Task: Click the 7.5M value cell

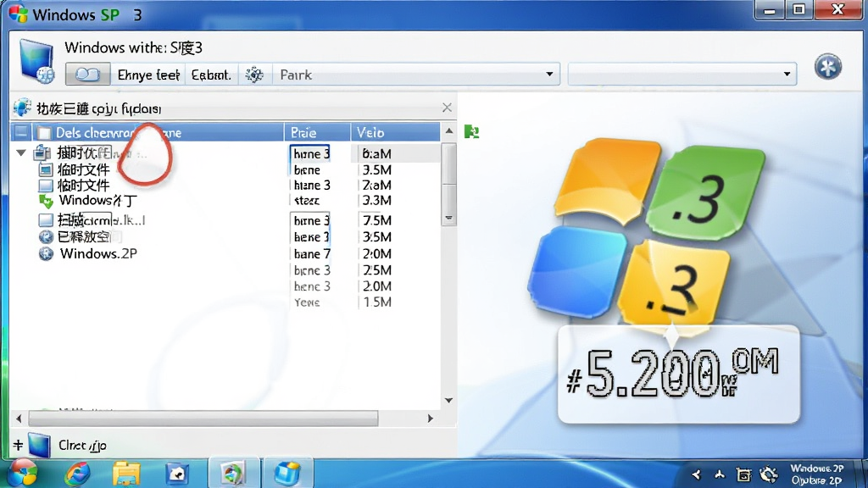Action: (x=376, y=221)
